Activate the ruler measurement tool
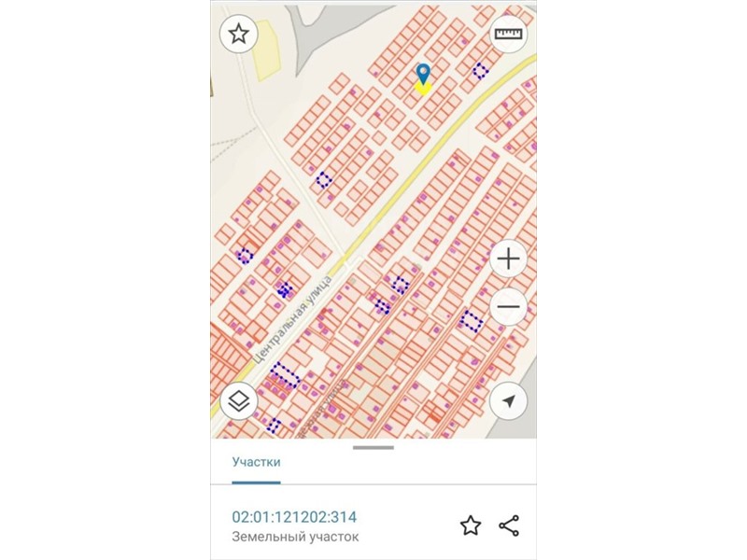Image resolution: width=747 pixels, height=560 pixels. (509, 35)
